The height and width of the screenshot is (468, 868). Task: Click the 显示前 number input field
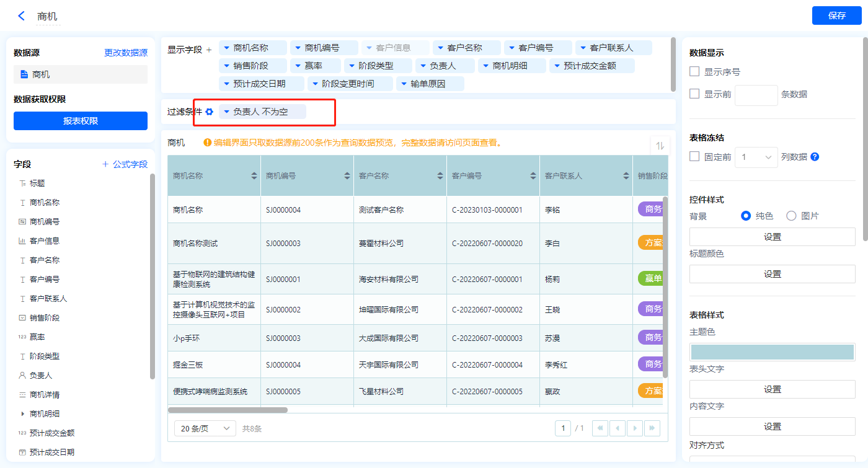(756, 95)
